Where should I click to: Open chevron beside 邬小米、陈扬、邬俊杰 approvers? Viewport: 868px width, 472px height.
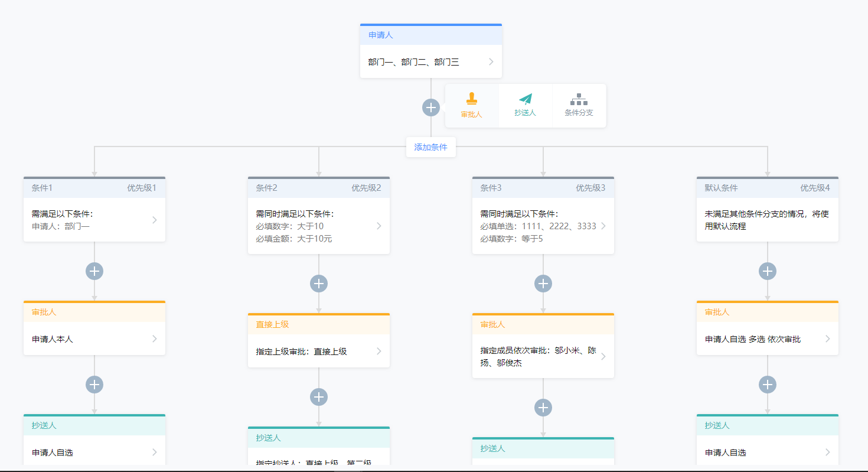tap(603, 357)
